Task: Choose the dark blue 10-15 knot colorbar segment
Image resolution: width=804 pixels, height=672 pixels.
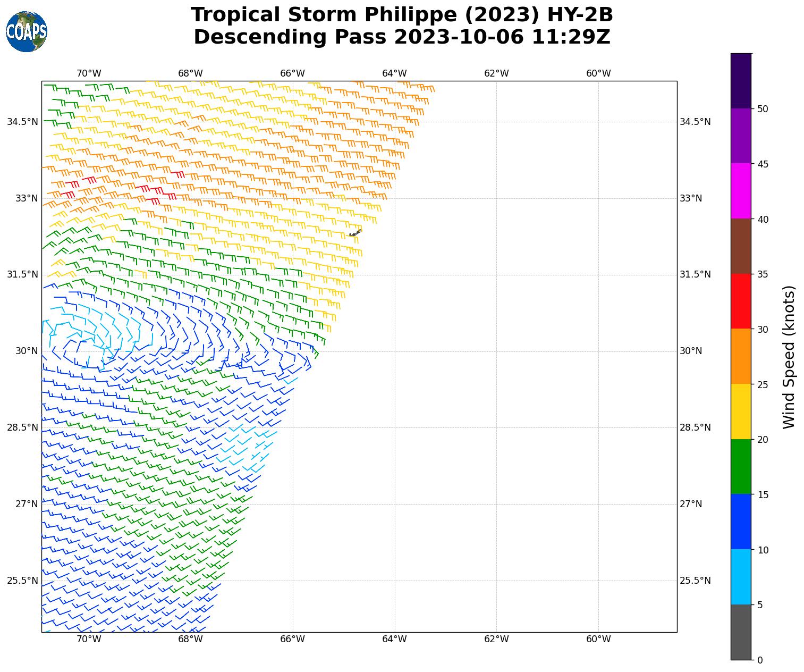Action: pyautogui.click(x=741, y=522)
